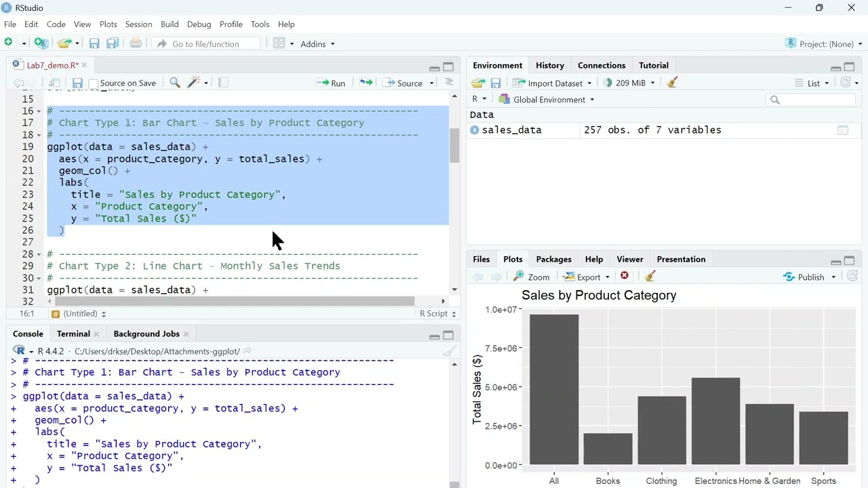Image resolution: width=868 pixels, height=488 pixels.
Task: Save the script using the editor's disk icon
Action: coord(77,83)
